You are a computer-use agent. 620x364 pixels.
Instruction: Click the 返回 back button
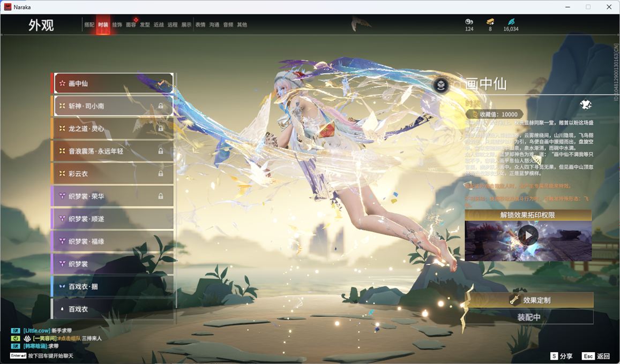coord(596,356)
